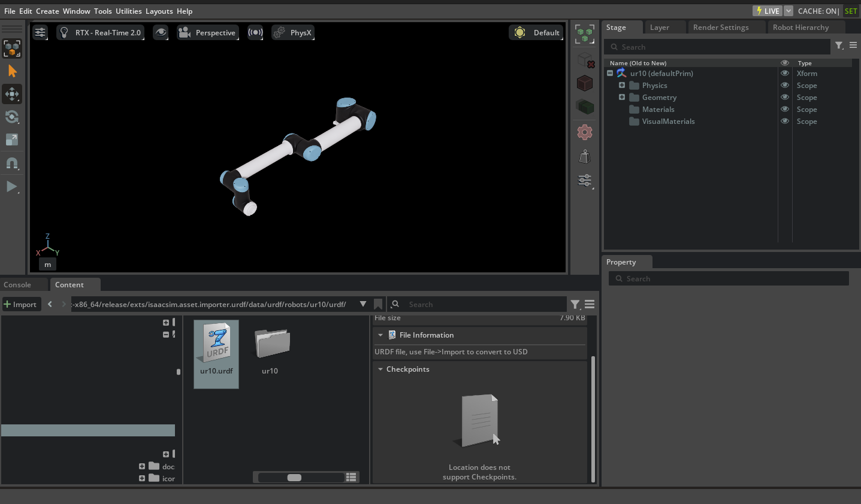Click the red gear physics icon
The width and height of the screenshot is (861, 504).
click(585, 132)
